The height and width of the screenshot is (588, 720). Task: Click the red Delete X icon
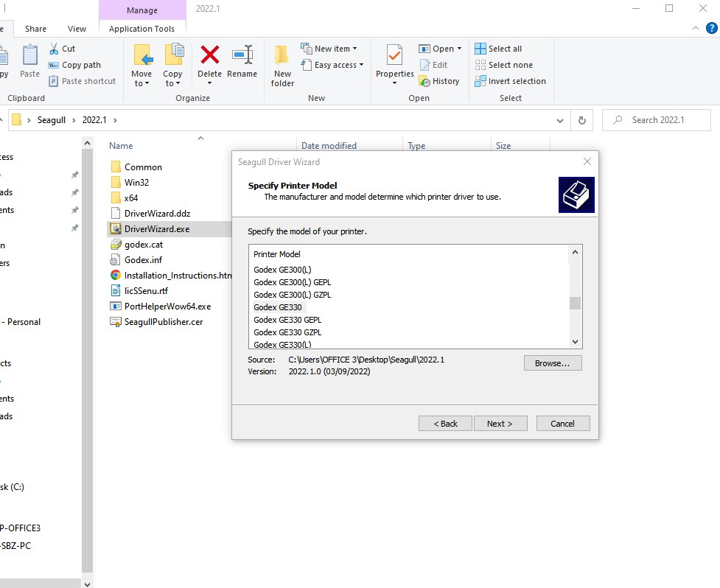pos(210,55)
